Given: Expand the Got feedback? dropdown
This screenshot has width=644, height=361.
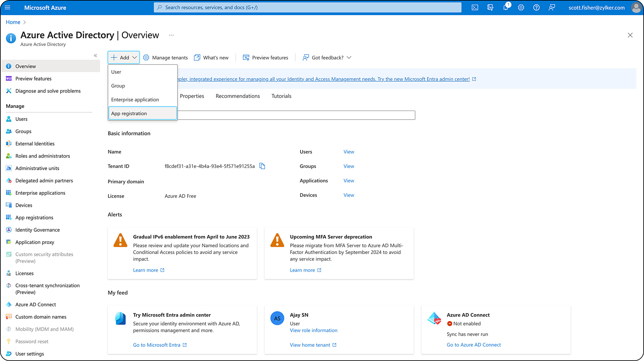Looking at the screenshot, I should click(327, 57).
